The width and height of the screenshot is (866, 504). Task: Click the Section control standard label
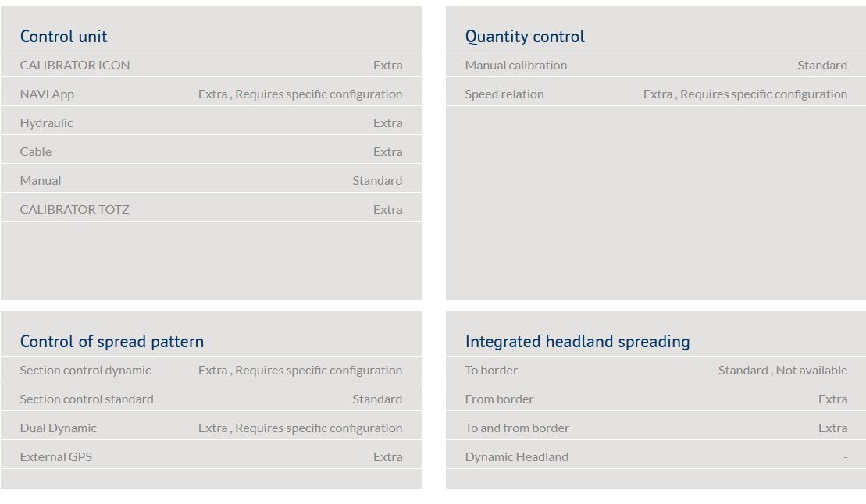pos(87,399)
